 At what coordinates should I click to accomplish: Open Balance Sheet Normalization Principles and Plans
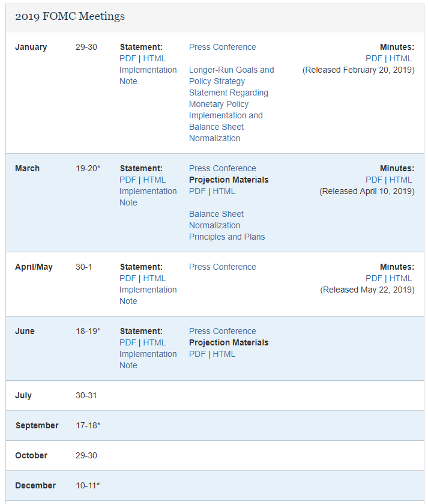[x=226, y=225]
